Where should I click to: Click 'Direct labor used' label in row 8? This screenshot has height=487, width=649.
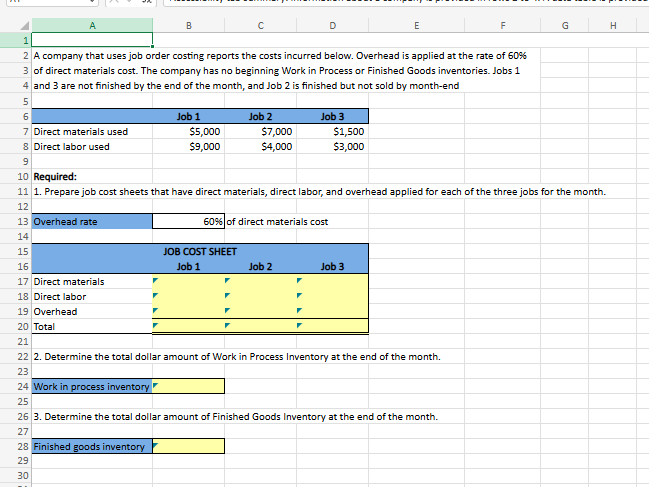pos(72,146)
